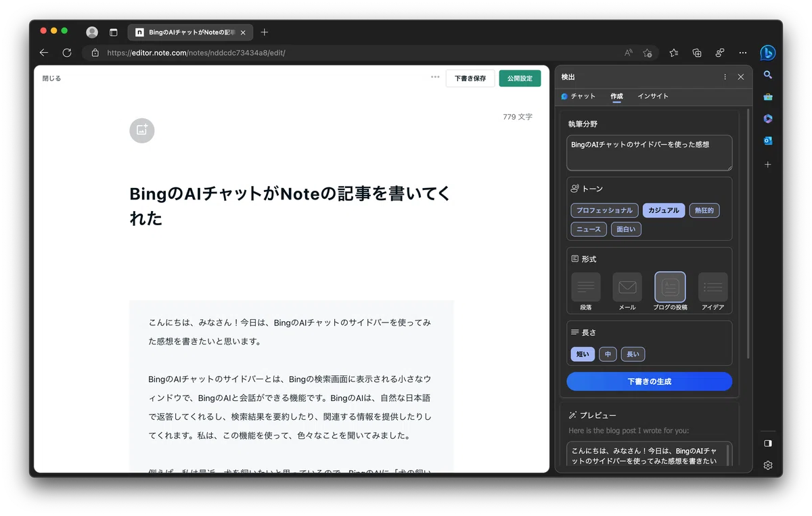The height and width of the screenshot is (516, 812).
Task: Add a sidebar app with plus icon
Action: tap(768, 164)
